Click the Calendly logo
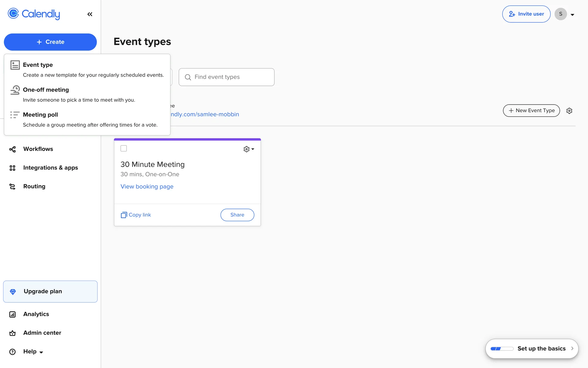Viewport: 588px width, 368px height. point(34,14)
